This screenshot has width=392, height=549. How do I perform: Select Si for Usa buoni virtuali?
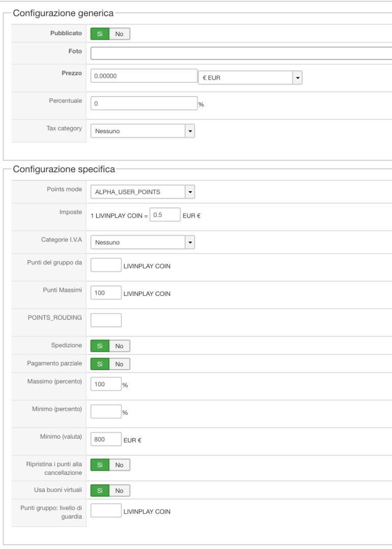[x=100, y=491]
